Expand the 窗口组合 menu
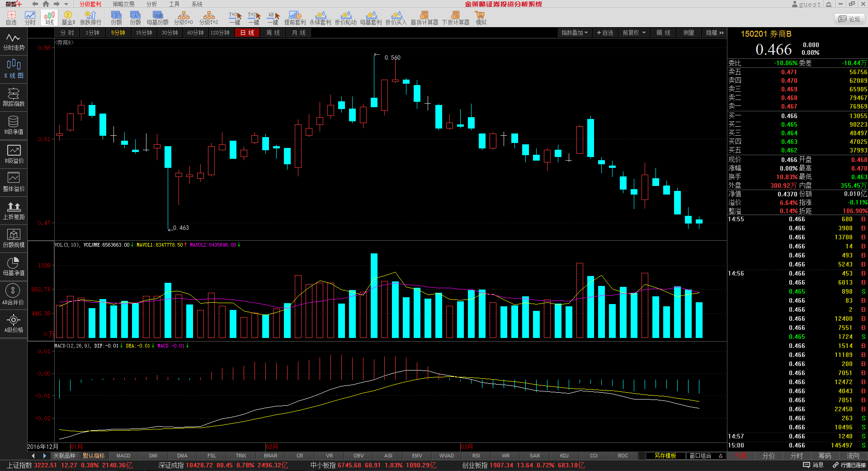 pyautogui.click(x=705, y=456)
